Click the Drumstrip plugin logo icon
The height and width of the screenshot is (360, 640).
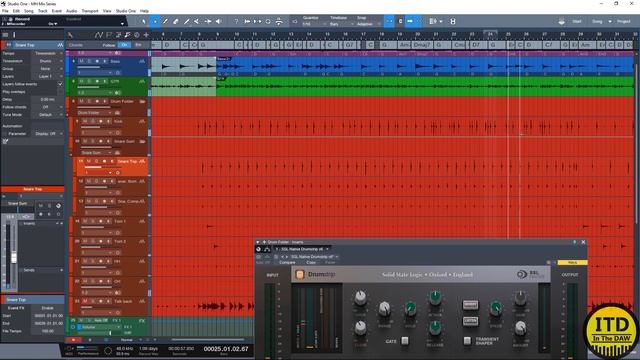(300, 275)
